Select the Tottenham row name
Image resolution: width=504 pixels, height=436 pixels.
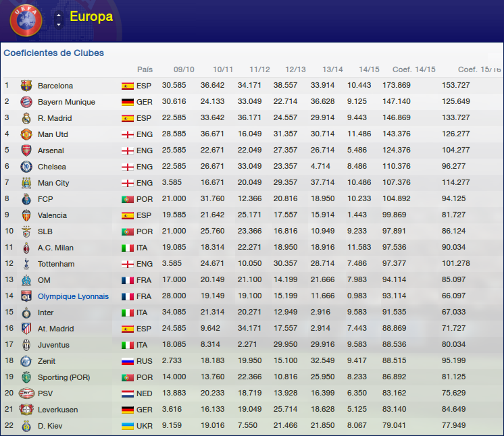pos(56,264)
